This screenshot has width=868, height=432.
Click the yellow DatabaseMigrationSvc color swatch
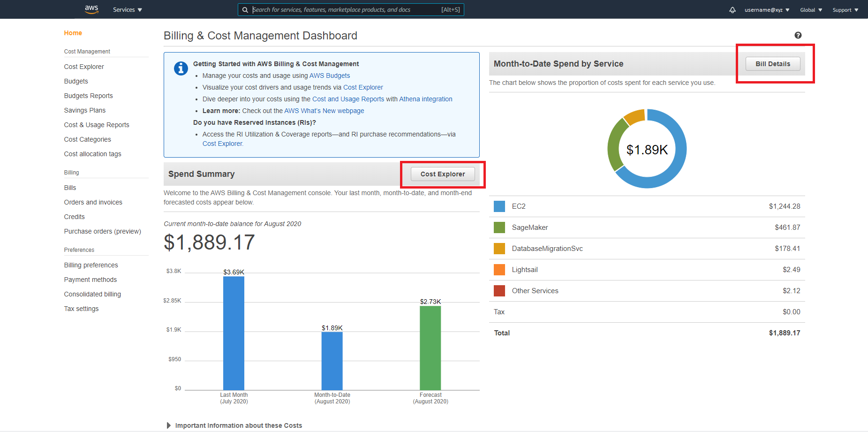pyautogui.click(x=499, y=249)
